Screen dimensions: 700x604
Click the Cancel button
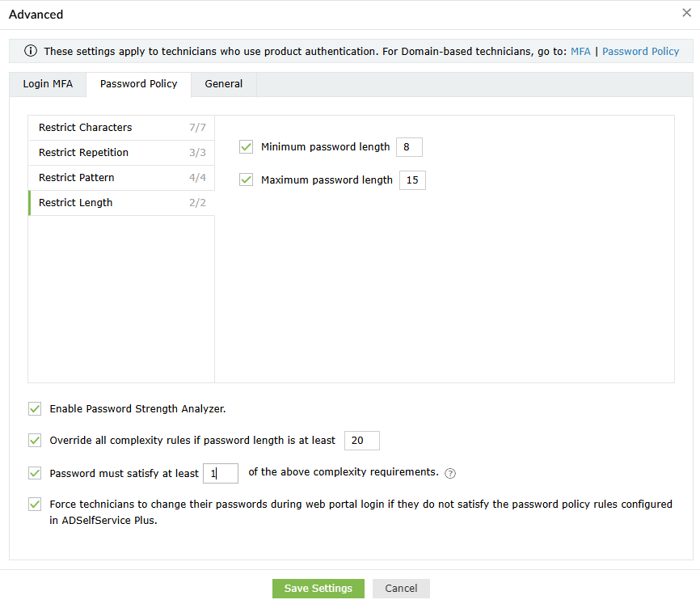click(x=400, y=588)
